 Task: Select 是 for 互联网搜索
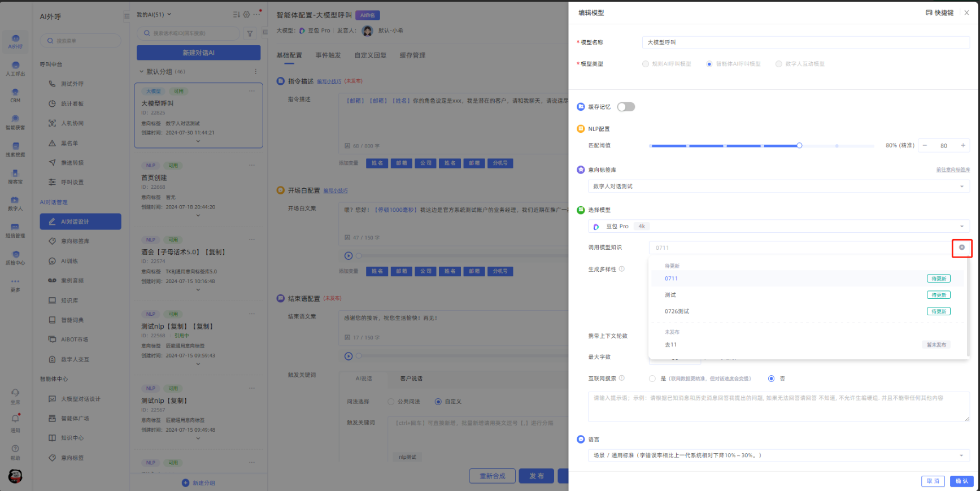(x=652, y=379)
